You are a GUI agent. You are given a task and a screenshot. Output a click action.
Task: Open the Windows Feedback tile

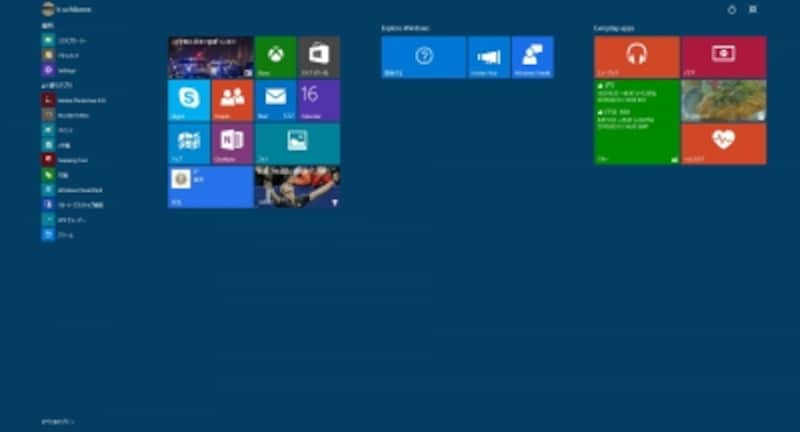[532, 57]
